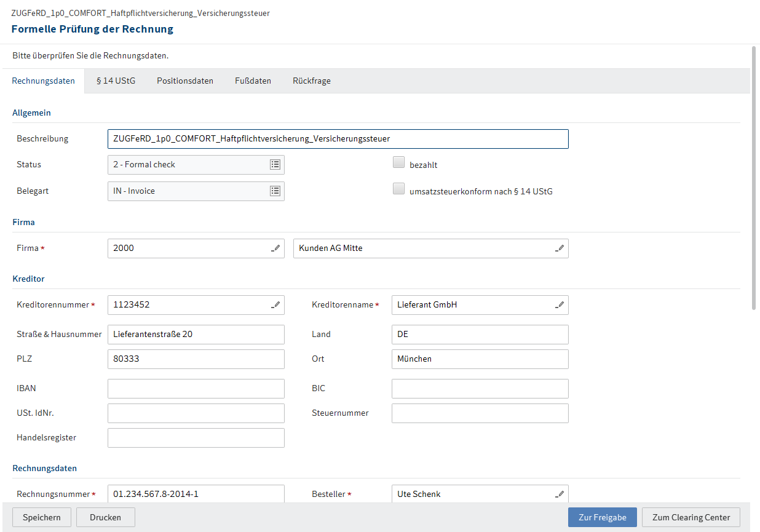Focus the empty IBAN field

(196, 389)
